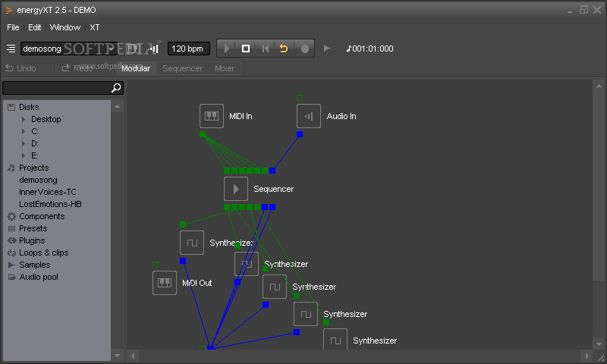Expand the E: drive node
This screenshot has height=364, width=607.
[24, 155]
